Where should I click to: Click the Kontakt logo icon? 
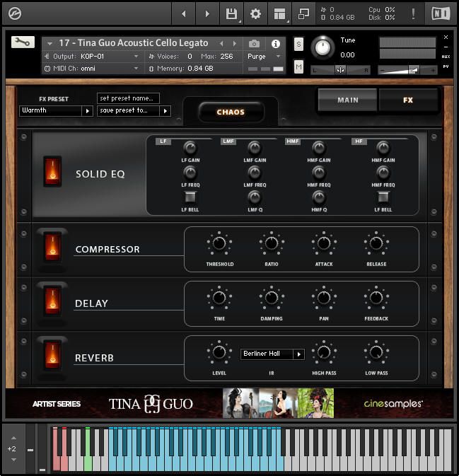(x=15, y=13)
